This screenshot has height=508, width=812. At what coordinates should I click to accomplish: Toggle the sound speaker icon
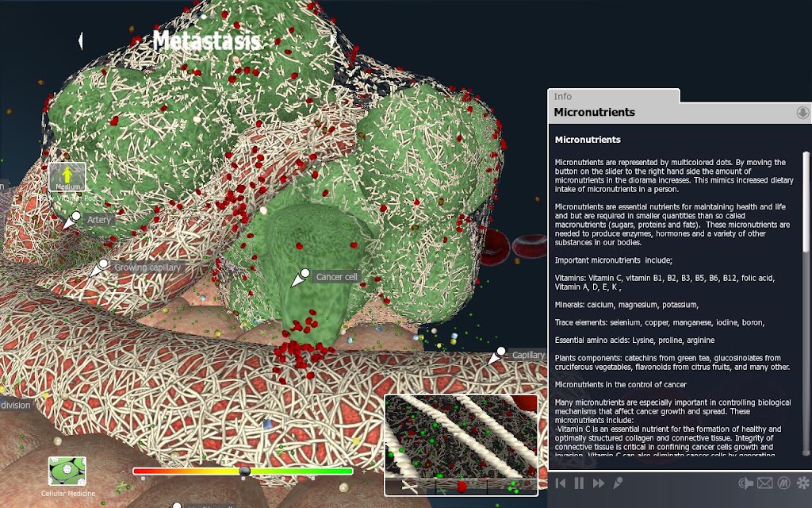745,483
